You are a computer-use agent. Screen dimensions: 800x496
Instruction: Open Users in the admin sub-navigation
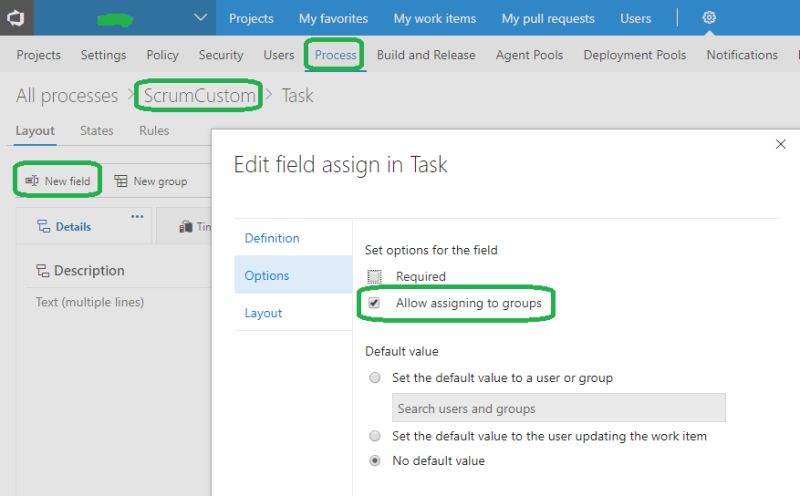[279, 55]
